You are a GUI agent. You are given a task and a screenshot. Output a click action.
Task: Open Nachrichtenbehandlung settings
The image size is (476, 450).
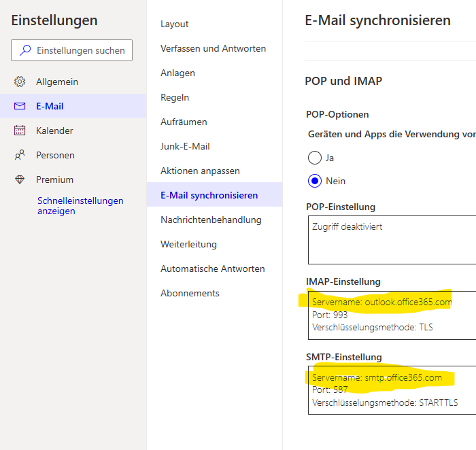tap(215, 220)
